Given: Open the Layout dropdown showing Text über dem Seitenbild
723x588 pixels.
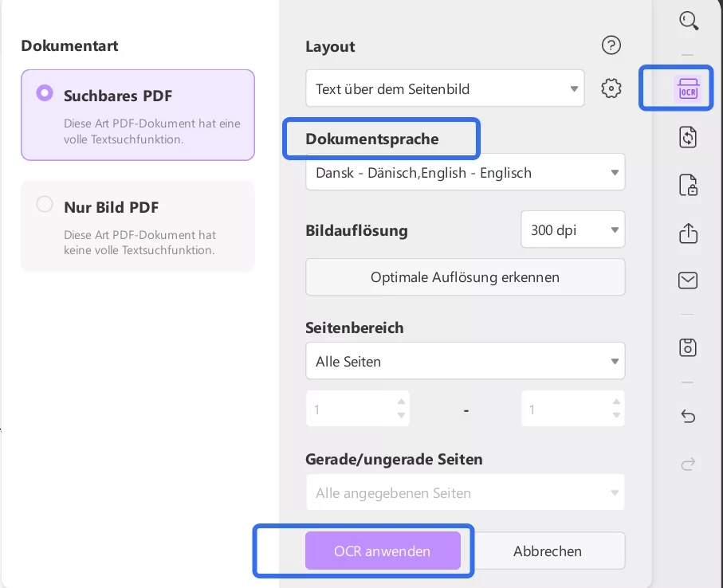Looking at the screenshot, I should click(x=444, y=88).
